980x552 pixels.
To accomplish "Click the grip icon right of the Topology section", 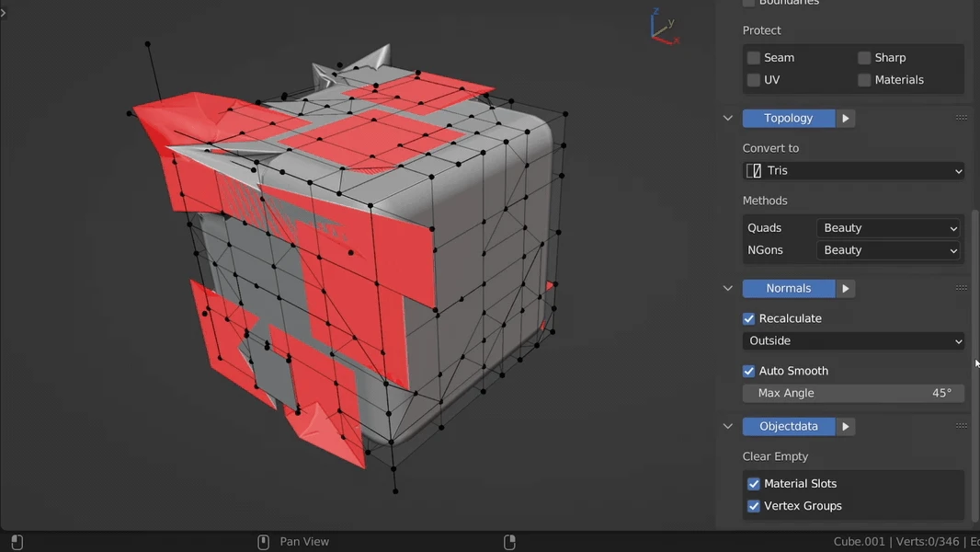I will pos(962,117).
